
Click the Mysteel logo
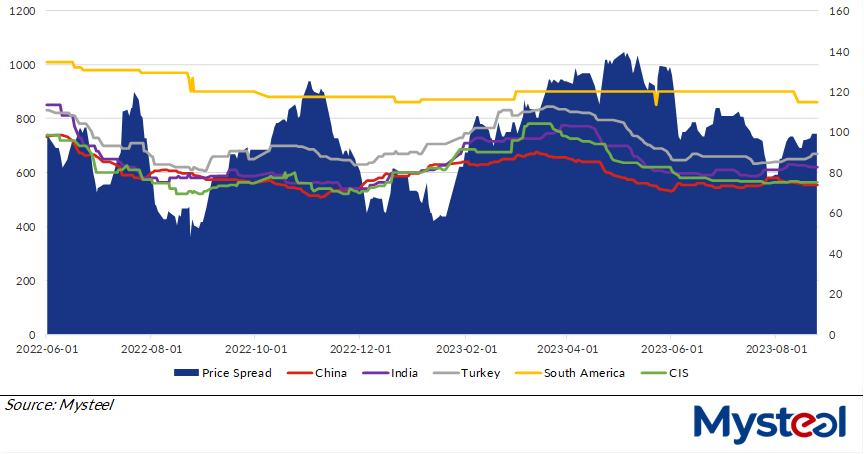770,424
